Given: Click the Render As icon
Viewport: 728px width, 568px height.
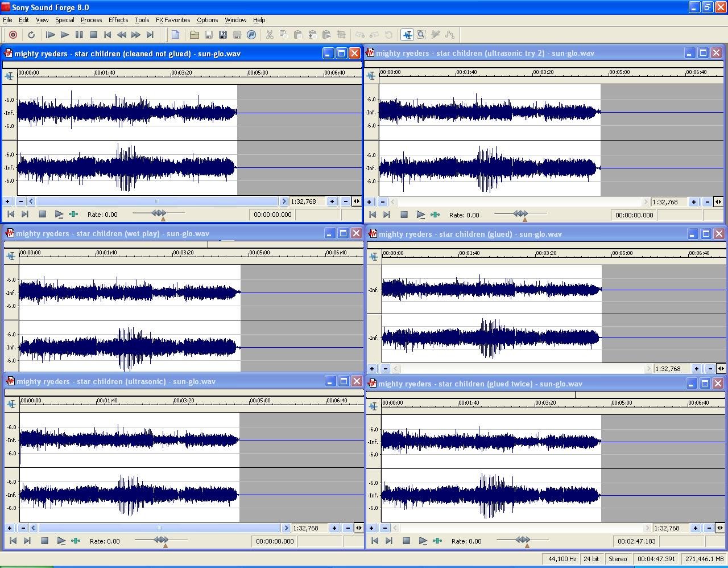Looking at the screenshot, I should click(237, 35).
